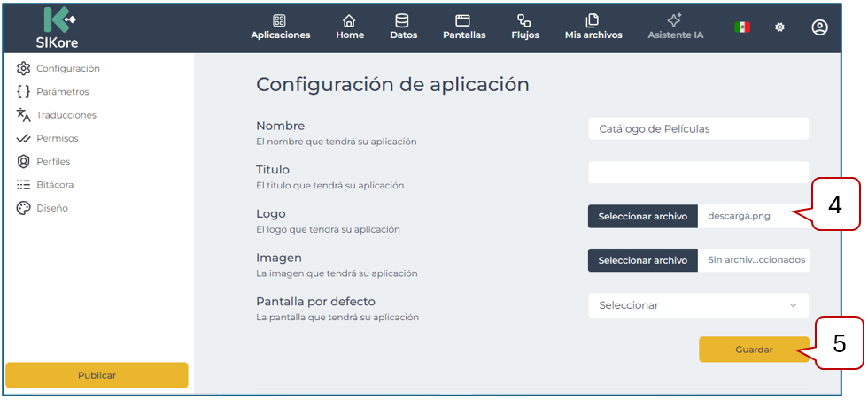This screenshot has height=400, width=868.
Task: Open Mis archivos files icon
Action: 593,20
